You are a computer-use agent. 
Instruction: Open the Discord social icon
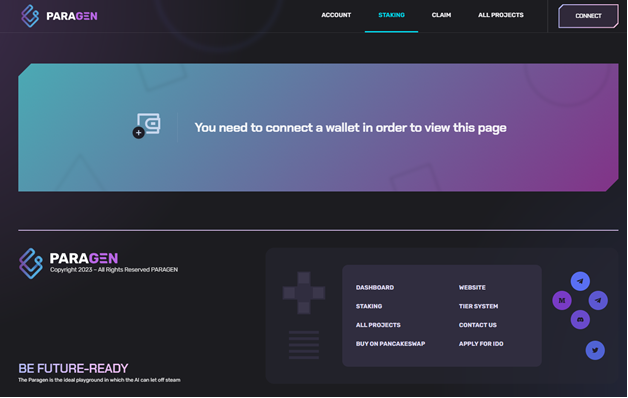580,320
